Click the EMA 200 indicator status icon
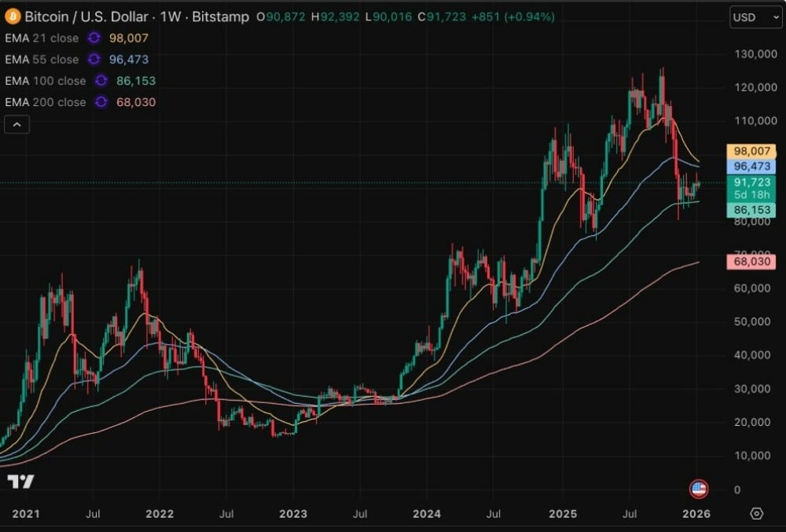 point(101,102)
